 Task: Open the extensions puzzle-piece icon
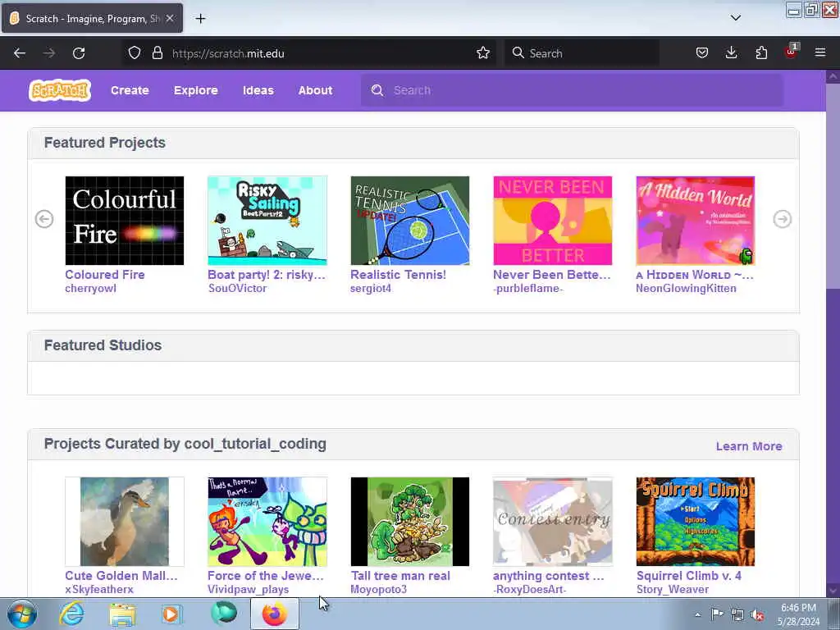tap(761, 53)
